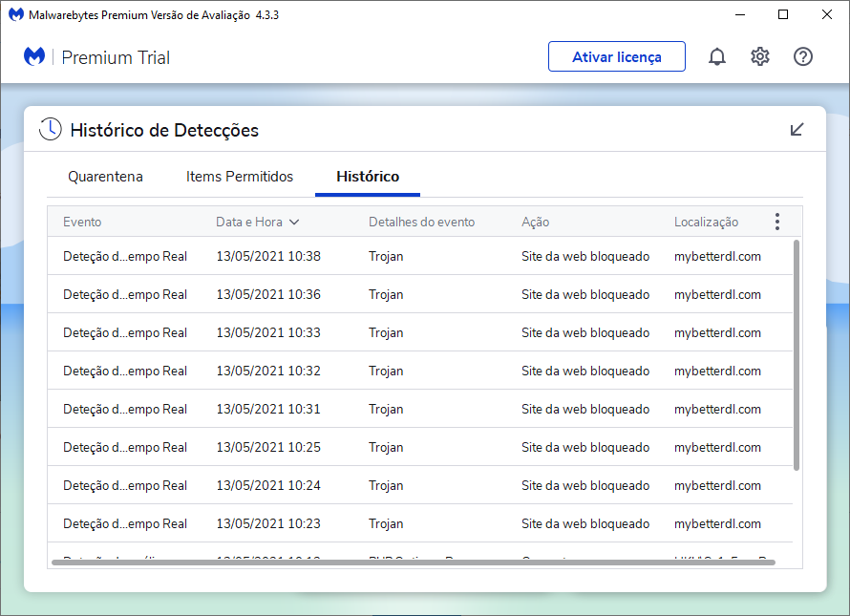Select the detection row dated 13/05/2021 10:31
Image resolution: width=850 pixels, height=616 pixels.
point(419,409)
